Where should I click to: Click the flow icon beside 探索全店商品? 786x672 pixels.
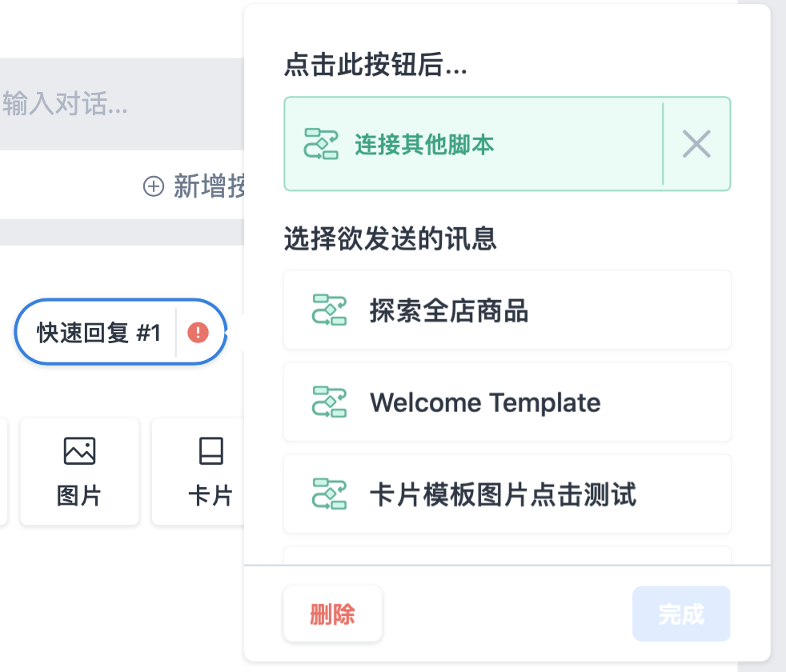pos(329,310)
